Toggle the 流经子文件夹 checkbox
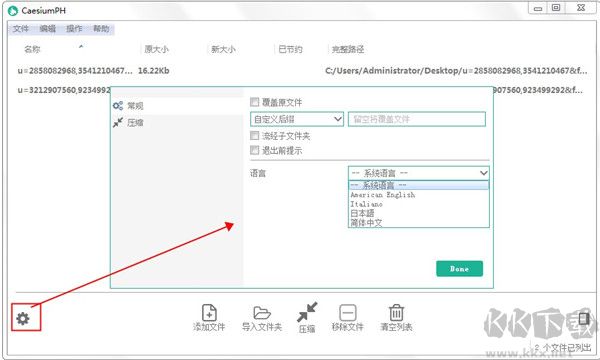 coord(254,135)
